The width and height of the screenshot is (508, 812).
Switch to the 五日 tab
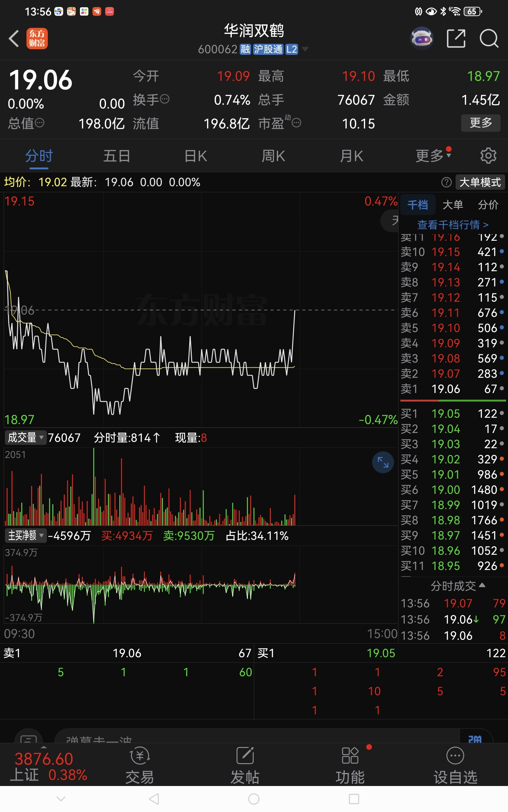tap(117, 156)
